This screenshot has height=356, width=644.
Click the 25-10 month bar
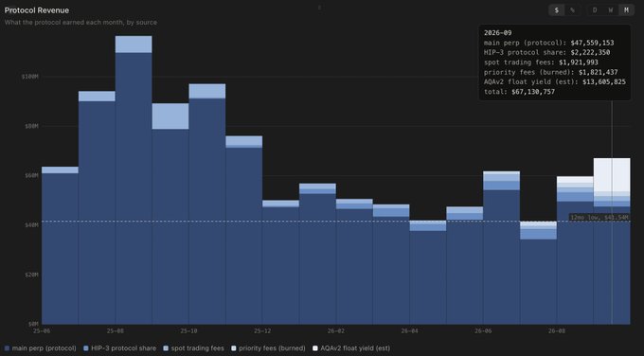[207, 205]
